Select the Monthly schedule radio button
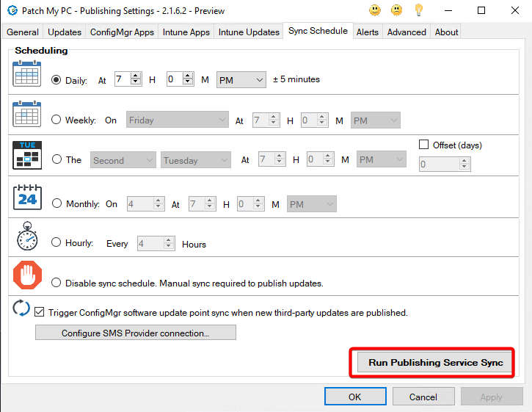The height and width of the screenshot is (412, 532). [x=57, y=203]
